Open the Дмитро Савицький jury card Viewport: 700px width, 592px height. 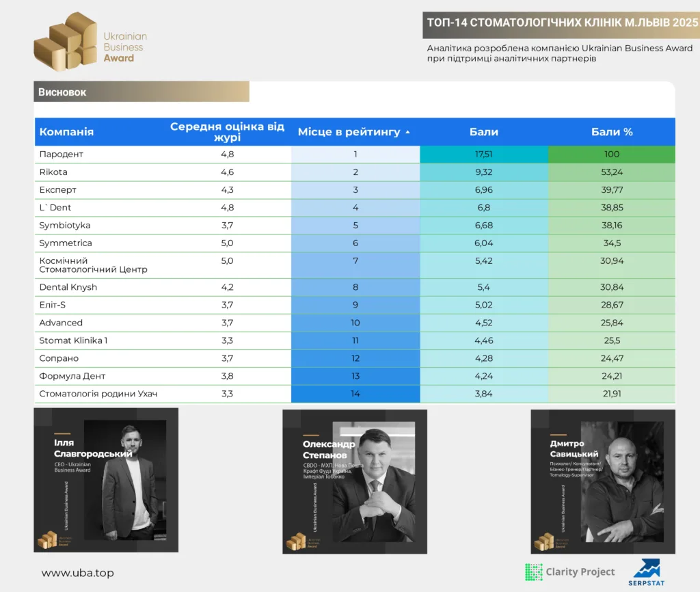(603, 482)
